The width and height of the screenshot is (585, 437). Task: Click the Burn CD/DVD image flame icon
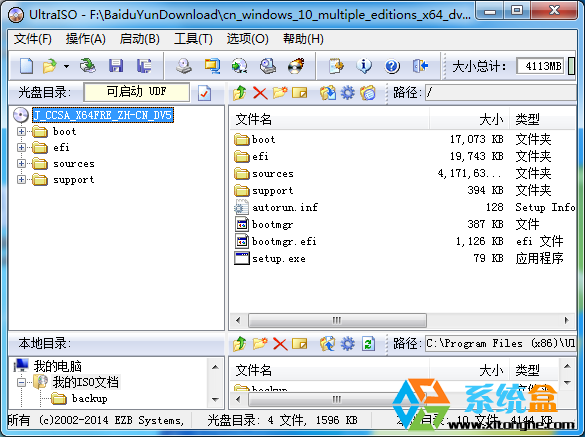tap(296, 66)
